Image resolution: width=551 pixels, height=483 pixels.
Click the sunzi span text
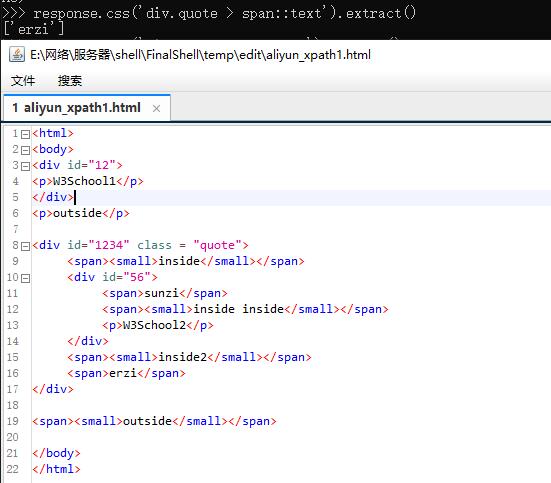point(162,293)
